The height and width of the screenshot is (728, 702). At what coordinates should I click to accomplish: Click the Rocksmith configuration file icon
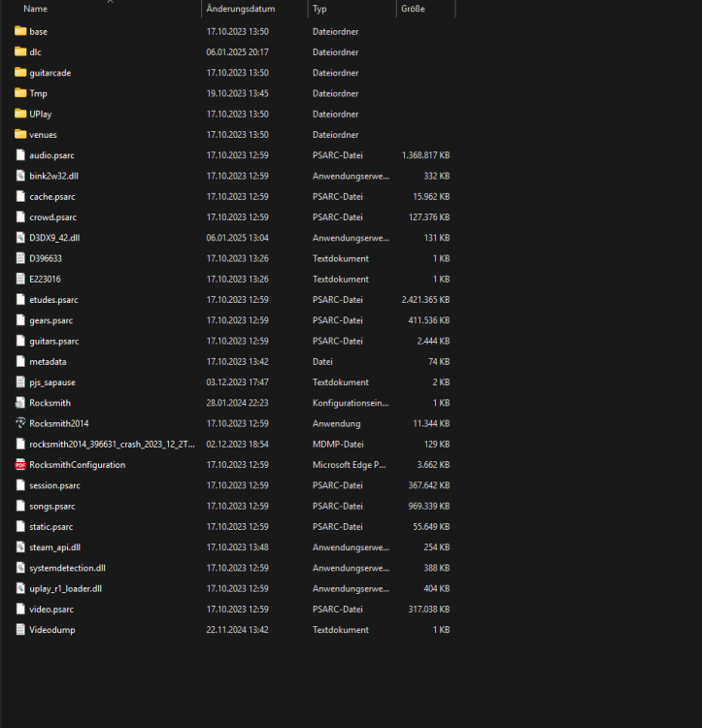(x=20, y=403)
